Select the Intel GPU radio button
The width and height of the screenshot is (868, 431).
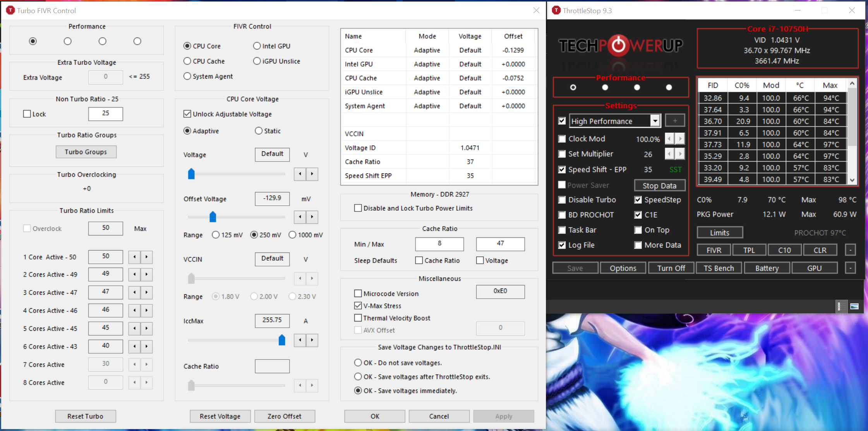tap(257, 46)
